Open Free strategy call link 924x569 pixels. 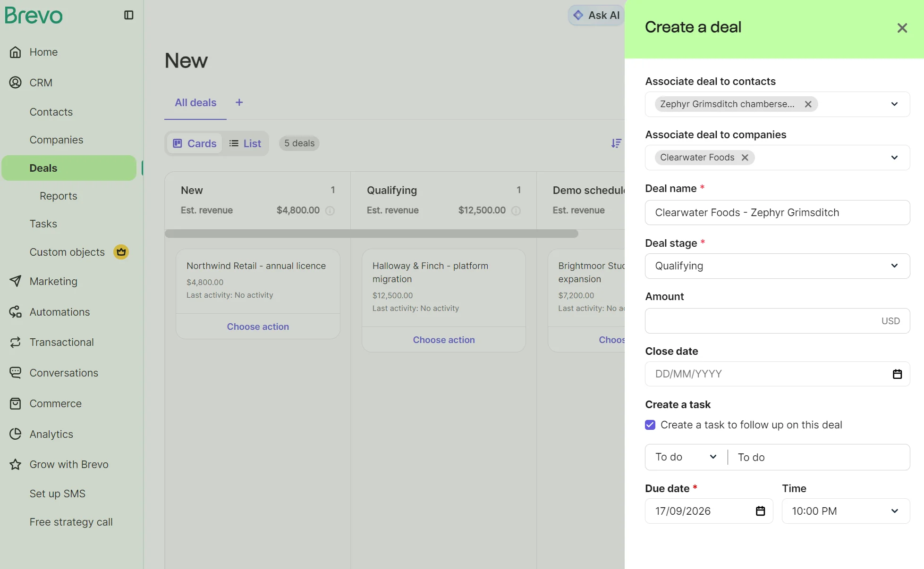[x=71, y=522]
